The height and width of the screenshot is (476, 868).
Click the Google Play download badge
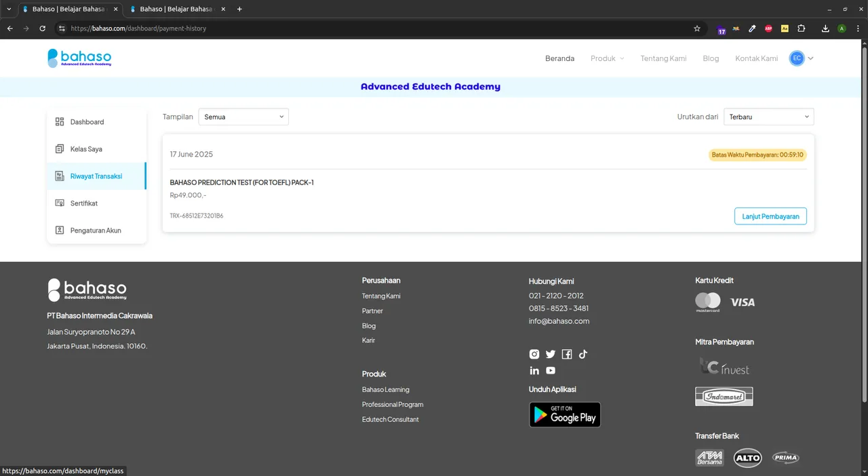click(x=564, y=415)
